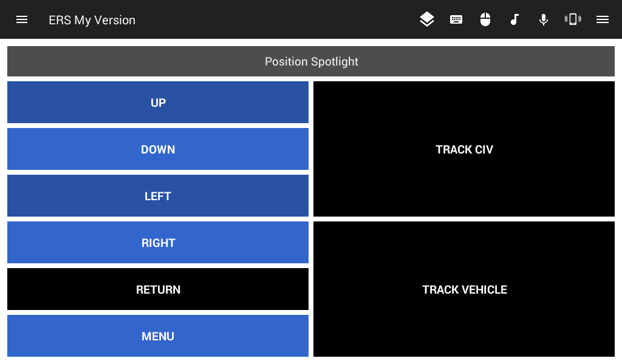Show the keyboard input icon
Image resolution: width=622 pixels, height=364 pixels.
[x=456, y=19]
